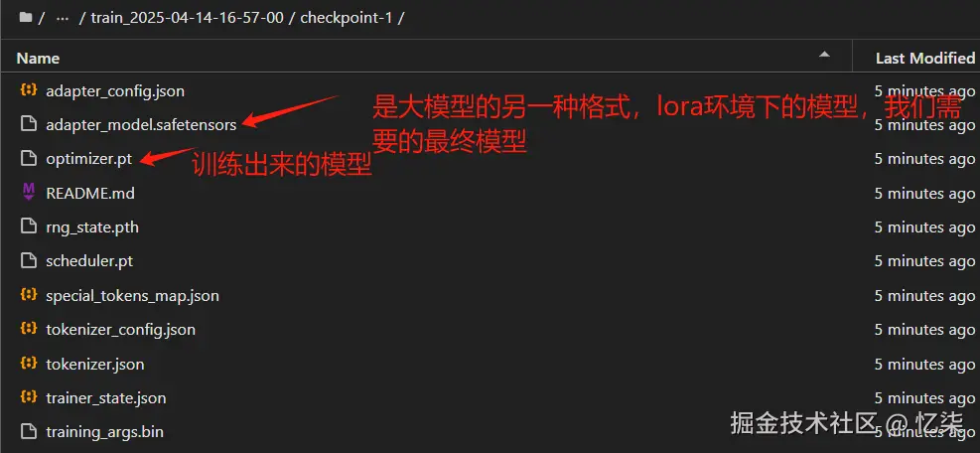Screen dimensions: 980x453
Task: Expand the breadcrumb ellipsis path
Action: coord(62,18)
